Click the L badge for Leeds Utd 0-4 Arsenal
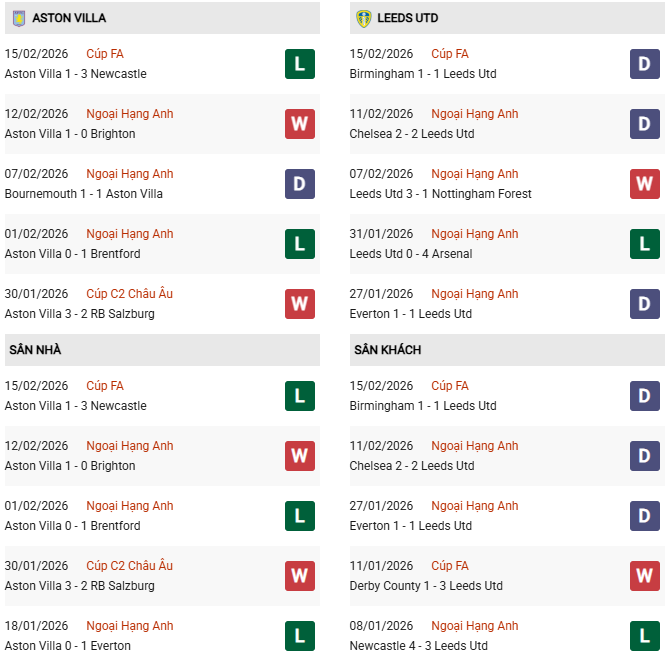 [645, 244]
